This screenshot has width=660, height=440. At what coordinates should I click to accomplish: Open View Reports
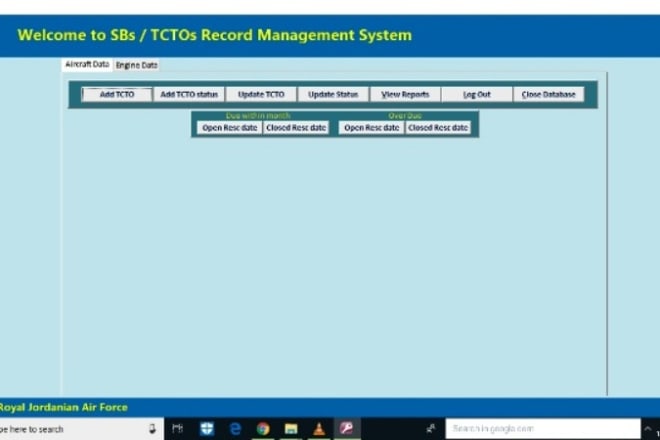tap(405, 95)
